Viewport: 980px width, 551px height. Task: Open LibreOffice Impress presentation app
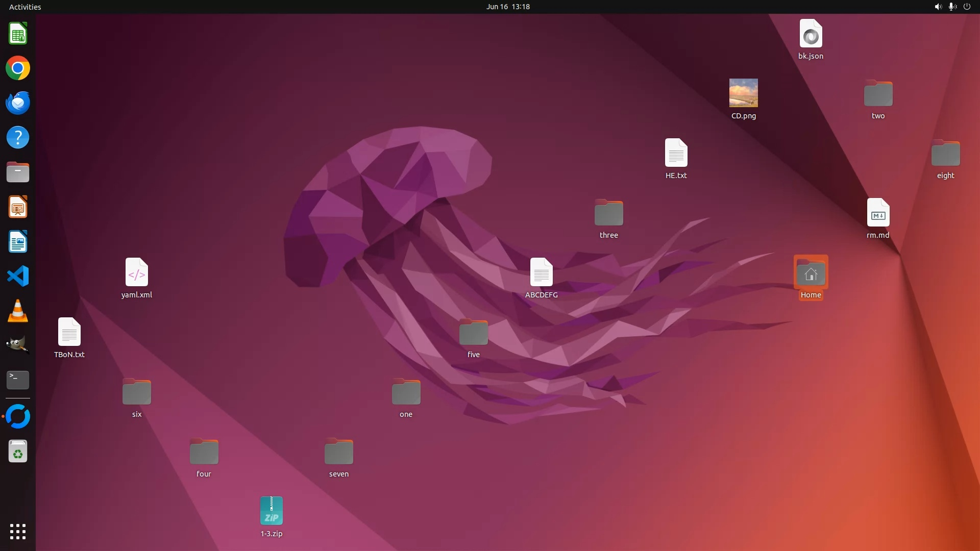point(18,207)
